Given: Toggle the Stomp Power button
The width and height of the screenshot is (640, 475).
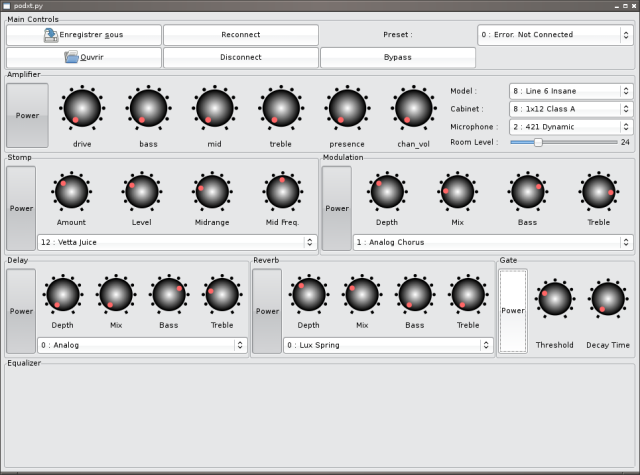Looking at the screenshot, I should click(22, 208).
